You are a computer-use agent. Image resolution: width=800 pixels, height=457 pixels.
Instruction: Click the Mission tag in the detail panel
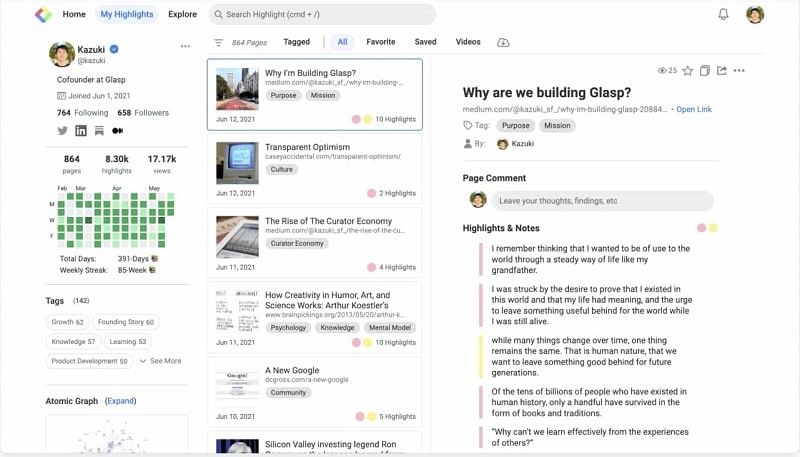pyautogui.click(x=557, y=125)
